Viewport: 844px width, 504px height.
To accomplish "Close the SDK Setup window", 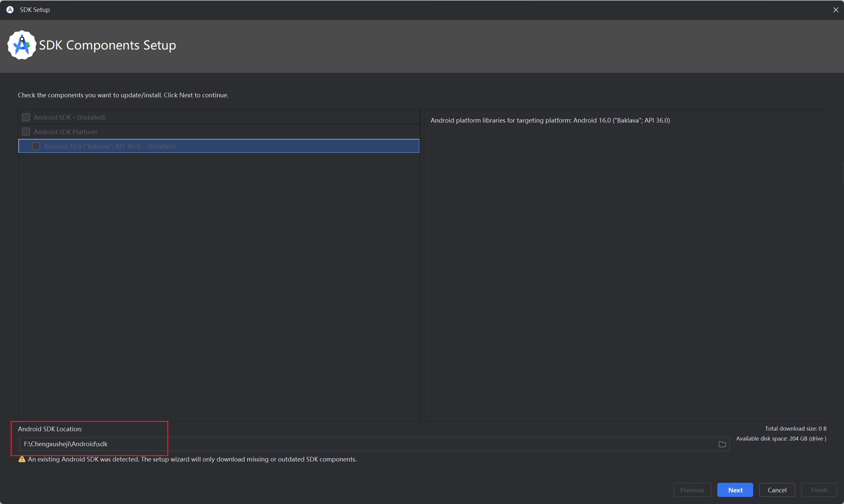I will [835, 10].
